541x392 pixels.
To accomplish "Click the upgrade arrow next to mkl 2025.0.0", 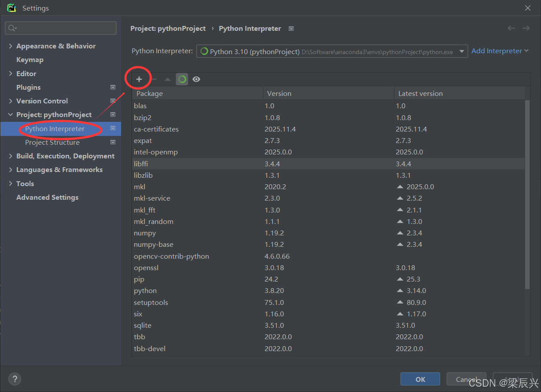I will pos(400,187).
